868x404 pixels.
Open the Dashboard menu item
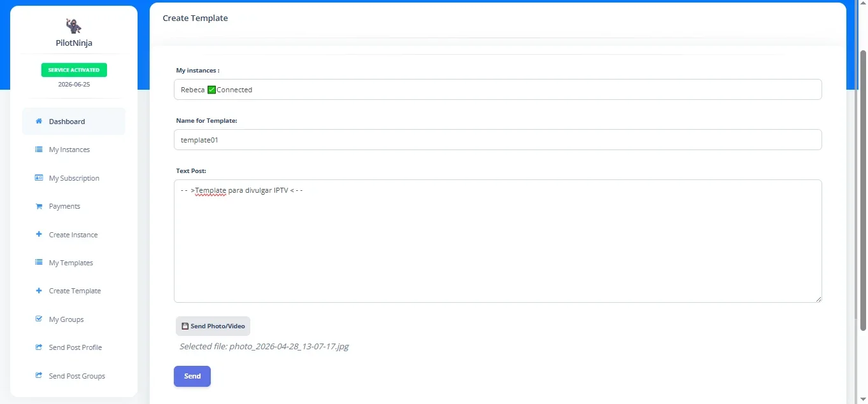click(x=74, y=122)
